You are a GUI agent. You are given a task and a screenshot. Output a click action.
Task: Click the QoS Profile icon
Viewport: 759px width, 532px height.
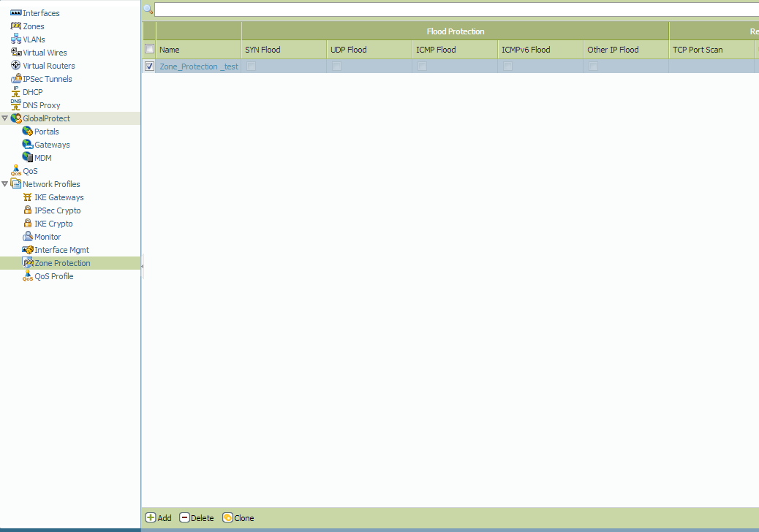28,275
